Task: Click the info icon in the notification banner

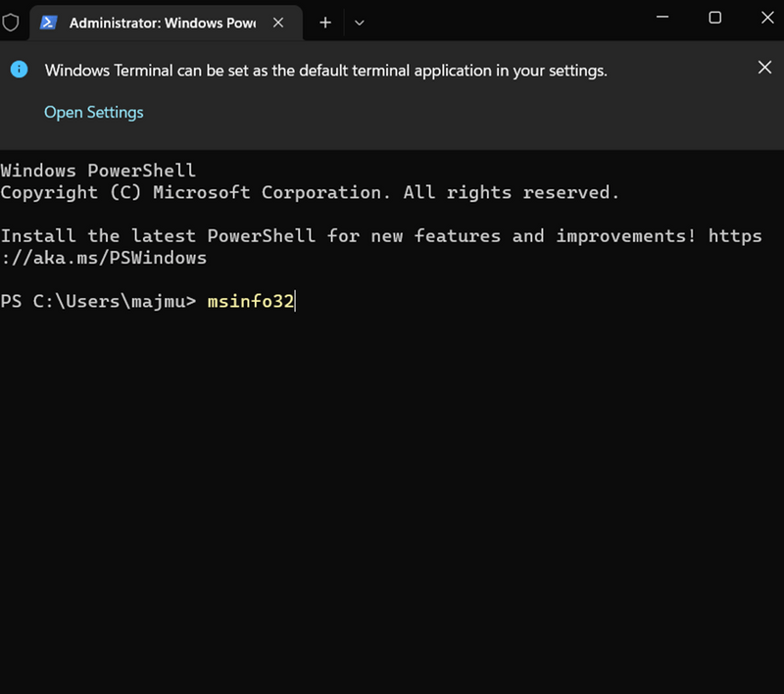Action: (18, 70)
